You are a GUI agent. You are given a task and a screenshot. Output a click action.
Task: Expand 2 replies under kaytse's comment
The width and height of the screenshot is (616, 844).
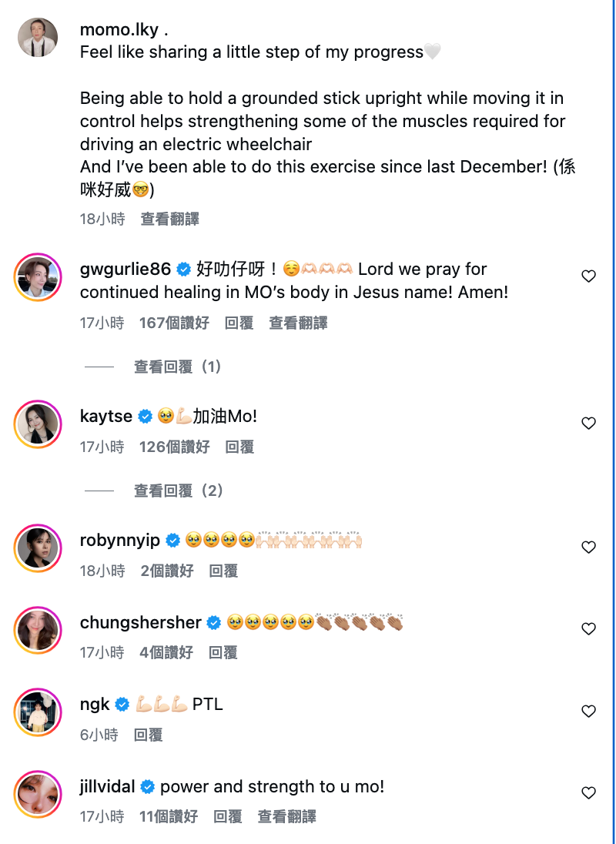pyautogui.click(x=178, y=491)
